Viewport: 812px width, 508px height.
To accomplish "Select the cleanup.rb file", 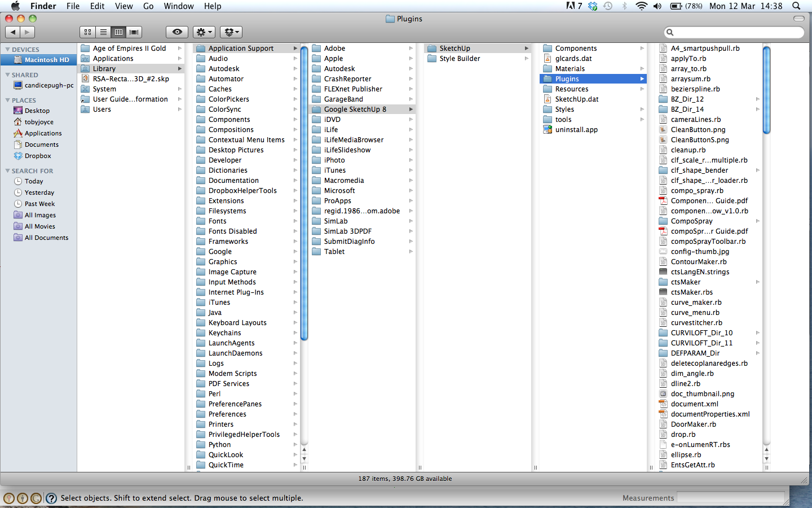I will 688,150.
